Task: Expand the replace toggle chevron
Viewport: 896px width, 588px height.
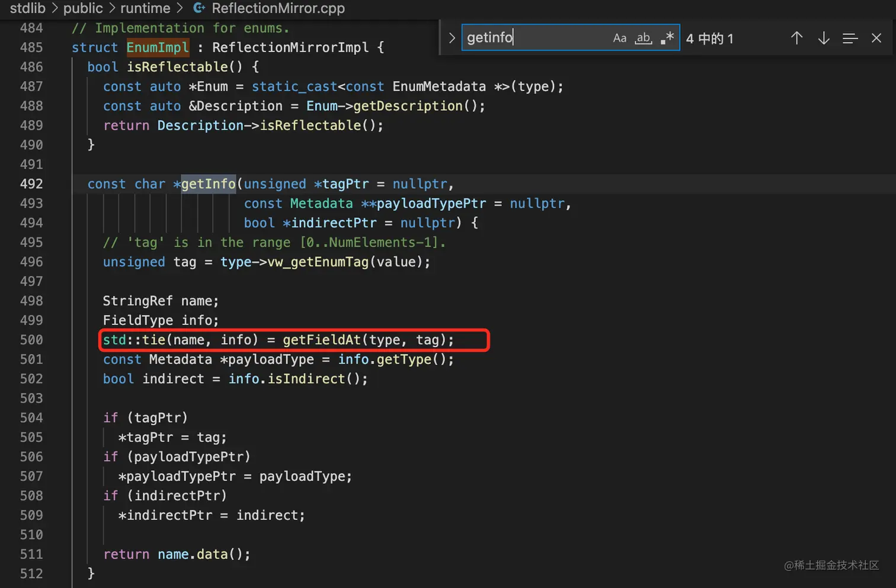Action: (x=452, y=38)
